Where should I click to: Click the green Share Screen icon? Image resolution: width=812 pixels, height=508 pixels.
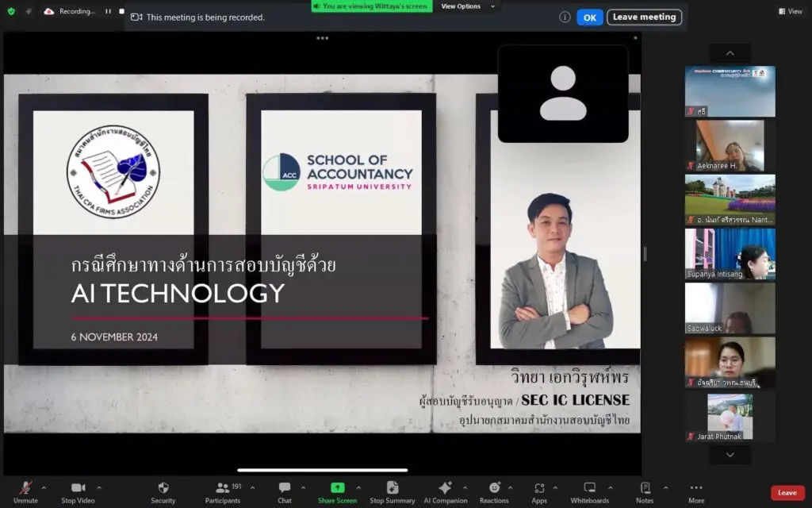(338, 488)
